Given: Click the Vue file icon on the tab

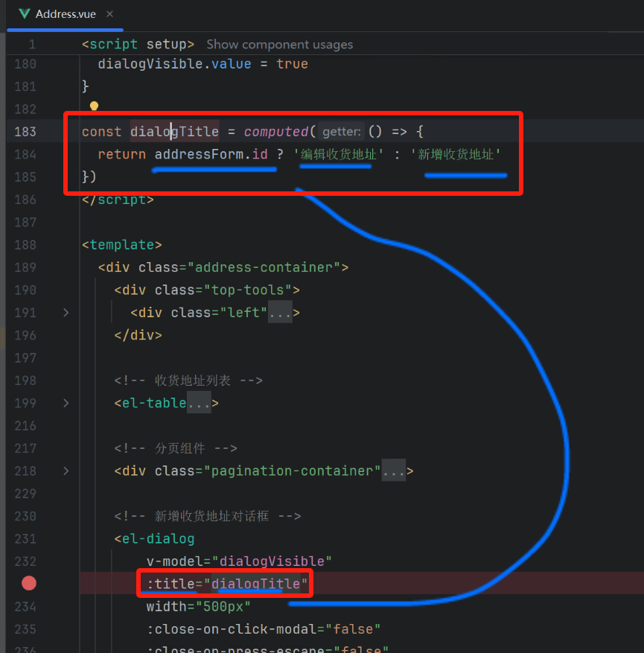Looking at the screenshot, I should pos(25,13).
